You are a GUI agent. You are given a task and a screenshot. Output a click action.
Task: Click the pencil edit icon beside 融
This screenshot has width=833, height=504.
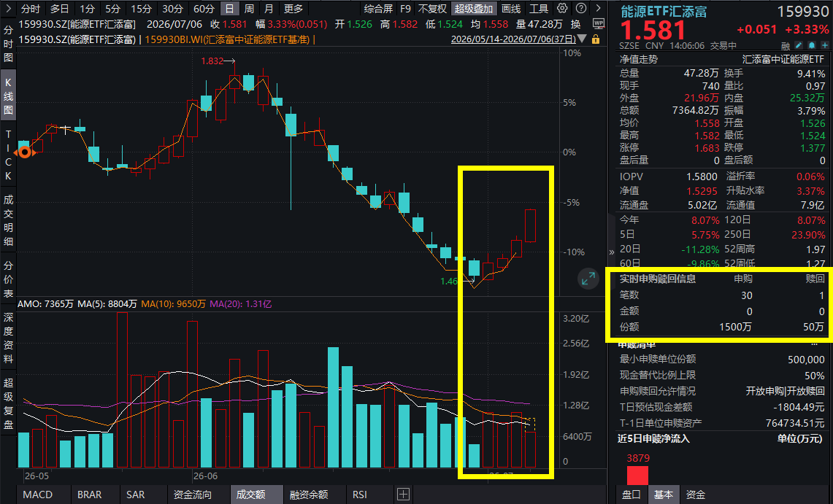pos(799,46)
